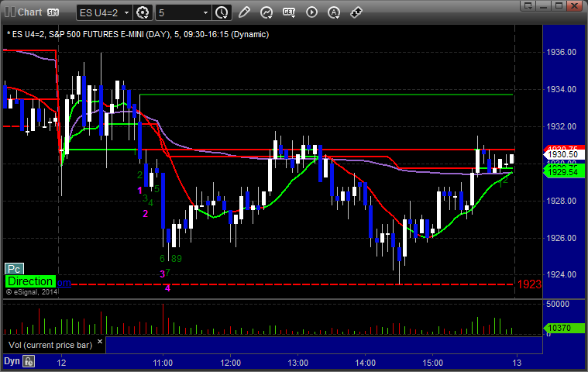This screenshot has width=588, height=372.
Task: Click the magenta wave label 4
Action: [x=167, y=288]
